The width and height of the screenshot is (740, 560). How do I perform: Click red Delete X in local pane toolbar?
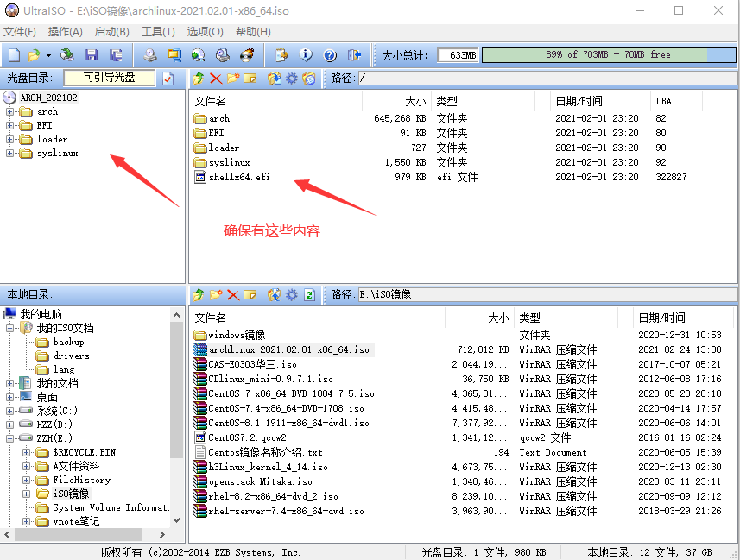pos(233,295)
